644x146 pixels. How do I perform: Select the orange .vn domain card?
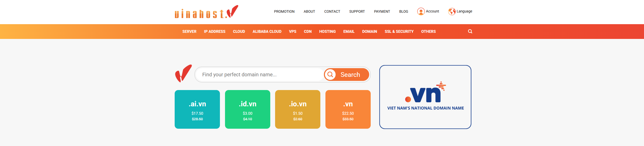point(348,109)
